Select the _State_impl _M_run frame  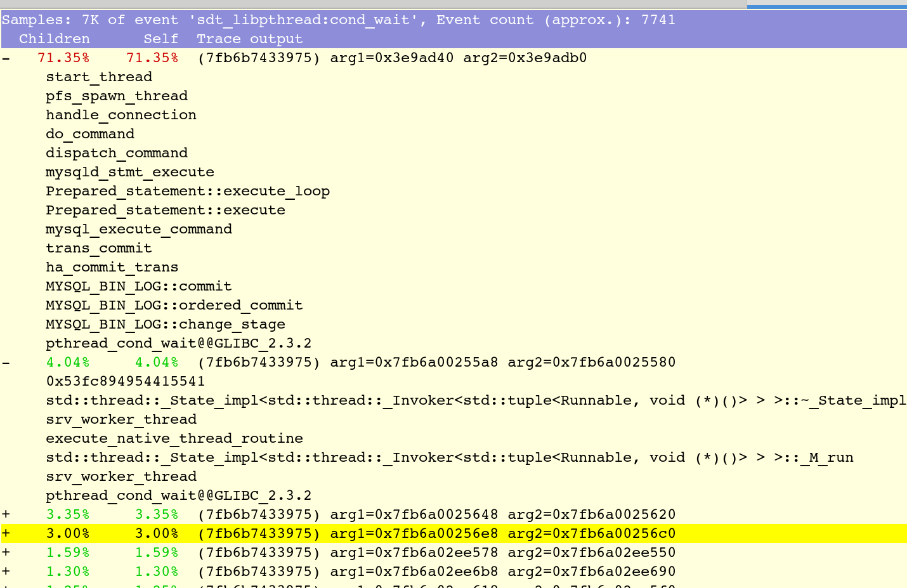coord(450,457)
